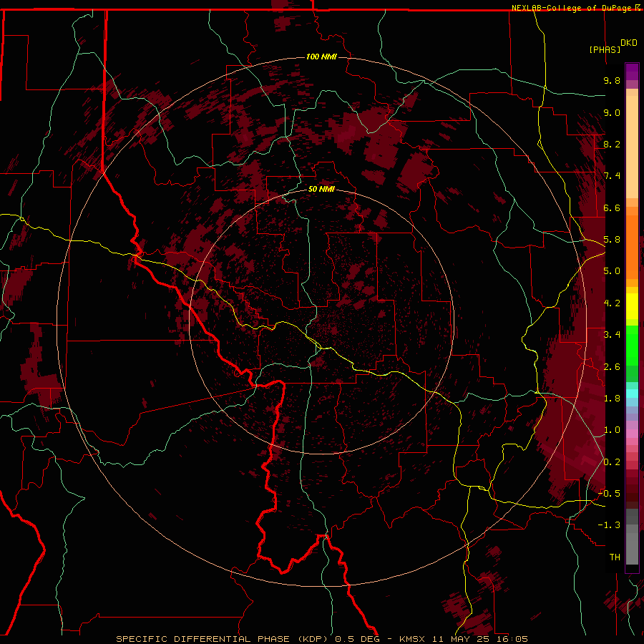Click the NEXLAB-College of DuPage label
Image resolution: width=644 pixels, height=644 pixels.
coord(572,8)
